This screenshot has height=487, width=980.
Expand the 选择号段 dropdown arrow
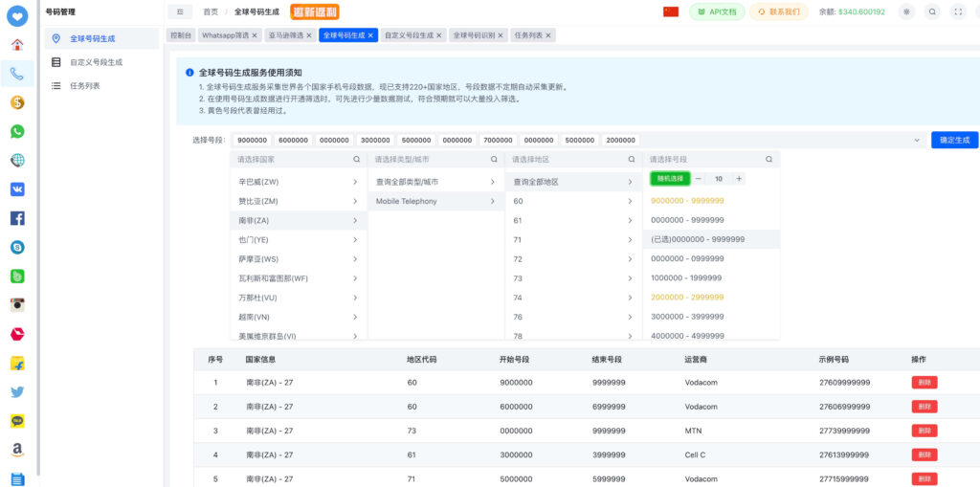(x=917, y=140)
